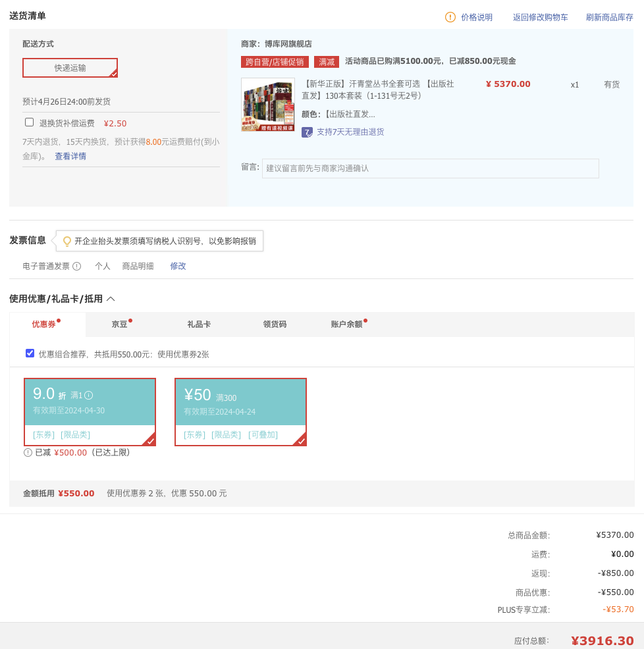Click the info icon before 已减 ¥500.00
The image size is (644, 649).
(28, 452)
